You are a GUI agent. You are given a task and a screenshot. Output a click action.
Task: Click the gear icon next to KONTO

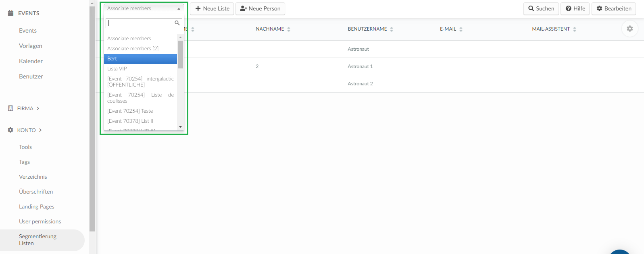pyautogui.click(x=10, y=130)
